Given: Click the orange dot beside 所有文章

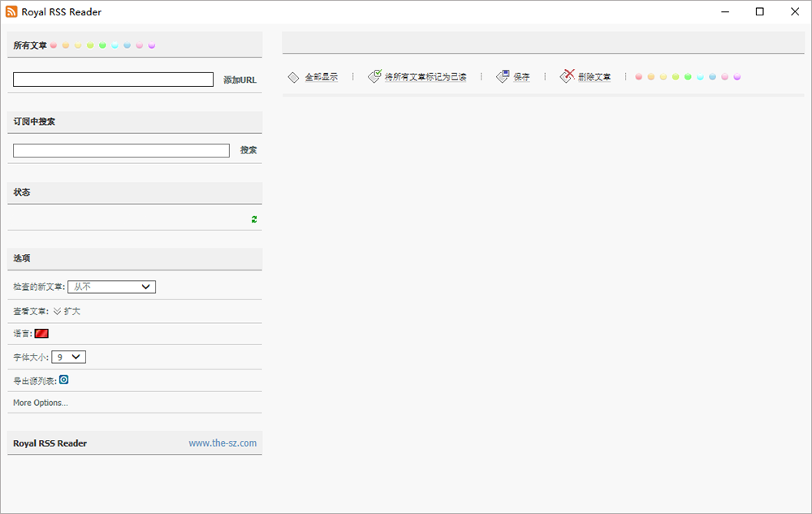Looking at the screenshot, I should (66, 45).
